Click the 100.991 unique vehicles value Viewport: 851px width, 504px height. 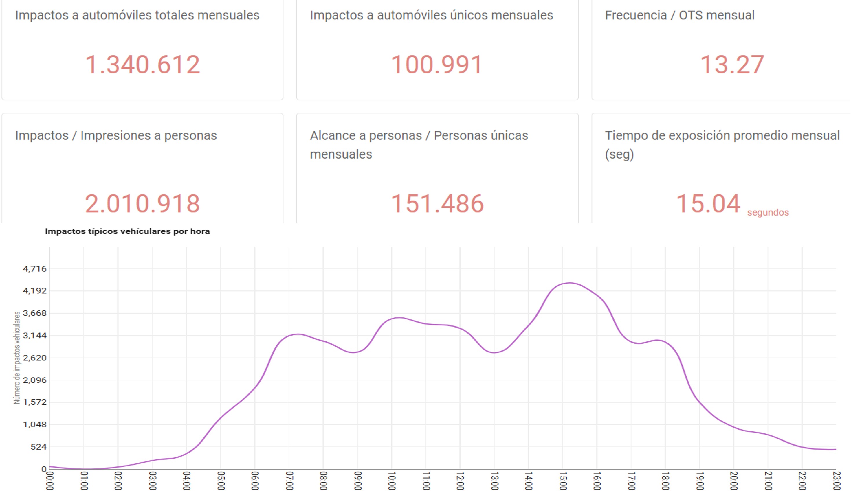coord(437,65)
